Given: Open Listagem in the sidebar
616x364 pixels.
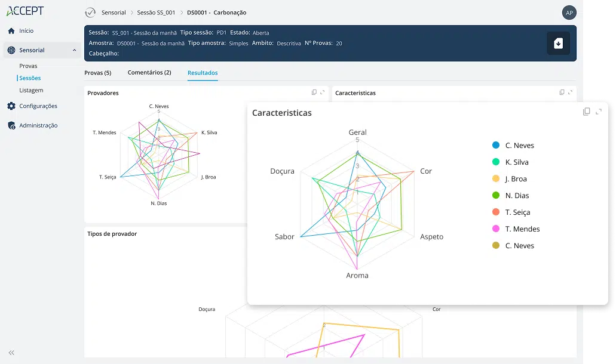Looking at the screenshot, I should tap(31, 90).
